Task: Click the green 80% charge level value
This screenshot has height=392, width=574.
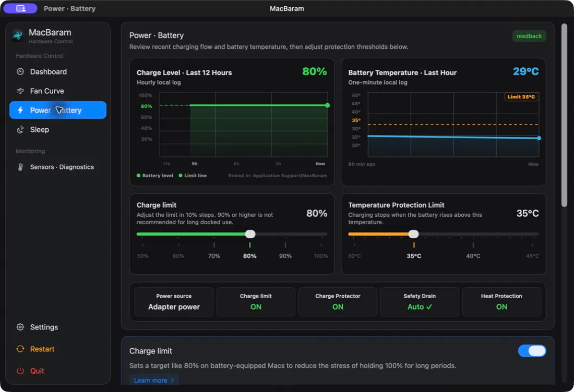Action: click(315, 71)
